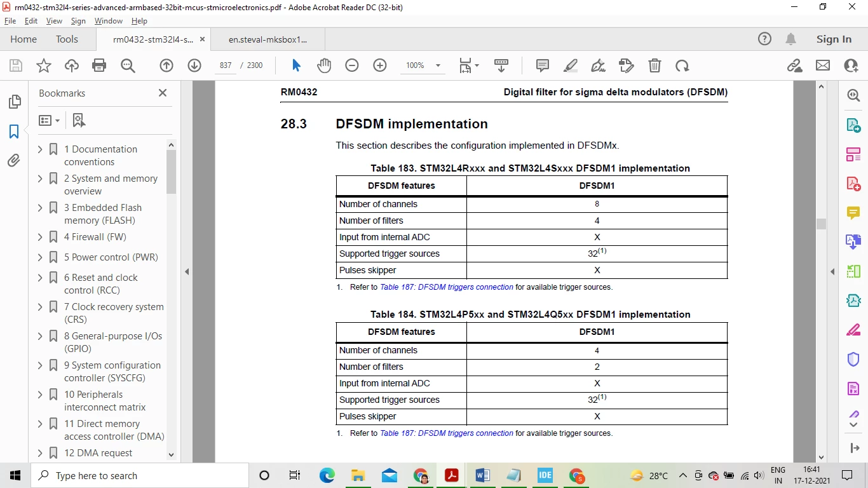Screen dimensions: 868x488
Task: Switch to the en.steval-mksbox1 tab
Action: coord(268,39)
